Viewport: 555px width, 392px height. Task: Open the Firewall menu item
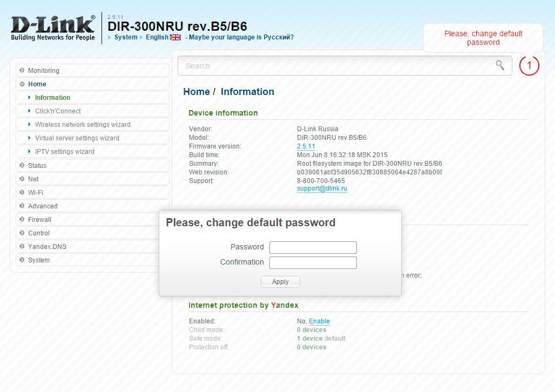click(88, 219)
